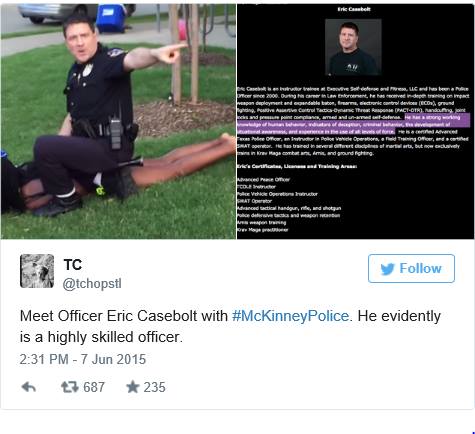475x434 pixels.
Task: Click the 2:31 PM - 7 Jun 2015 timestamp
Action: tap(83, 359)
